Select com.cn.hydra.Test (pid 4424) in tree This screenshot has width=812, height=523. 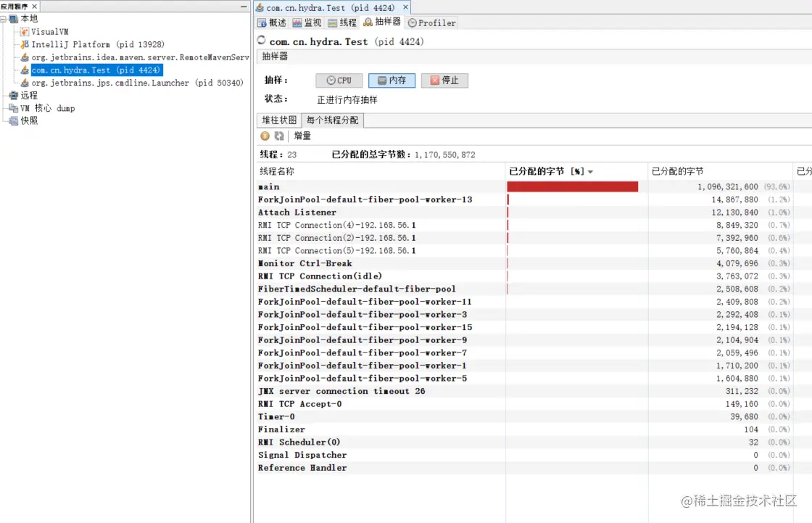(96, 70)
